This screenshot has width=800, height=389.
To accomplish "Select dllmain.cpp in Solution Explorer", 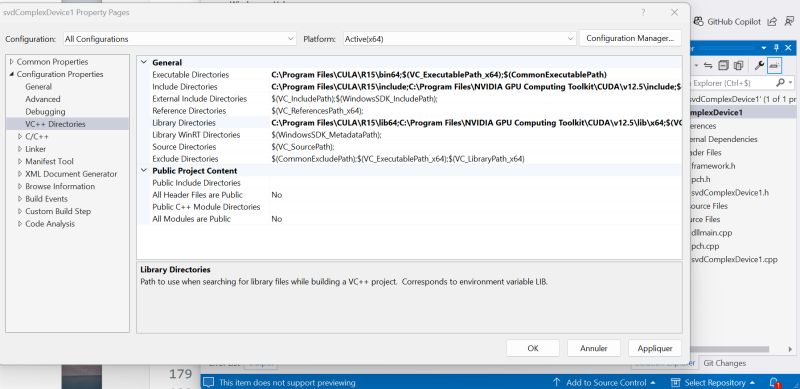I will click(711, 233).
